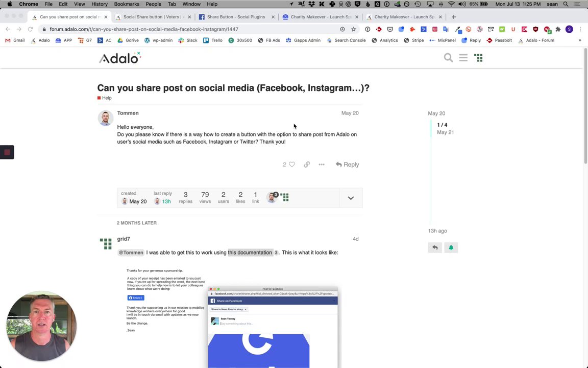Open the forum search icon
588x368 pixels.
coord(448,58)
